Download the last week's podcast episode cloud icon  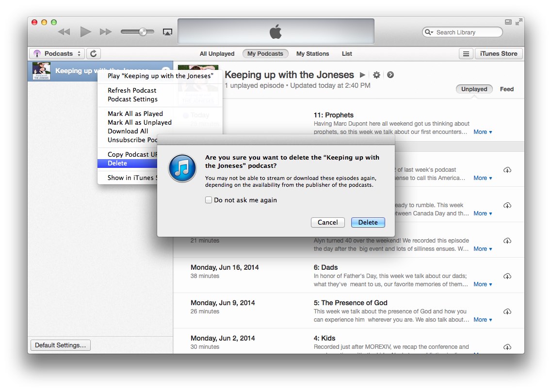pyautogui.click(x=507, y=170)
